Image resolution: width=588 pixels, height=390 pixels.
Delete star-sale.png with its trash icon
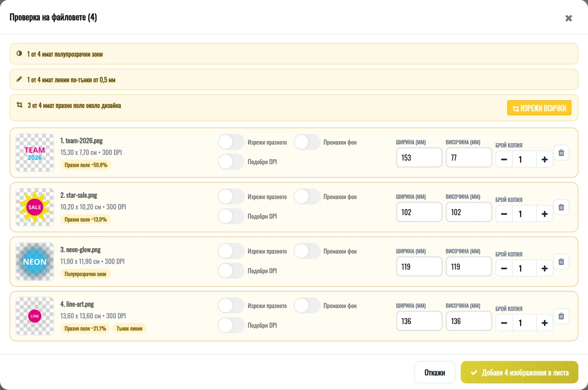pyautogui.click(x=561, y=207)
